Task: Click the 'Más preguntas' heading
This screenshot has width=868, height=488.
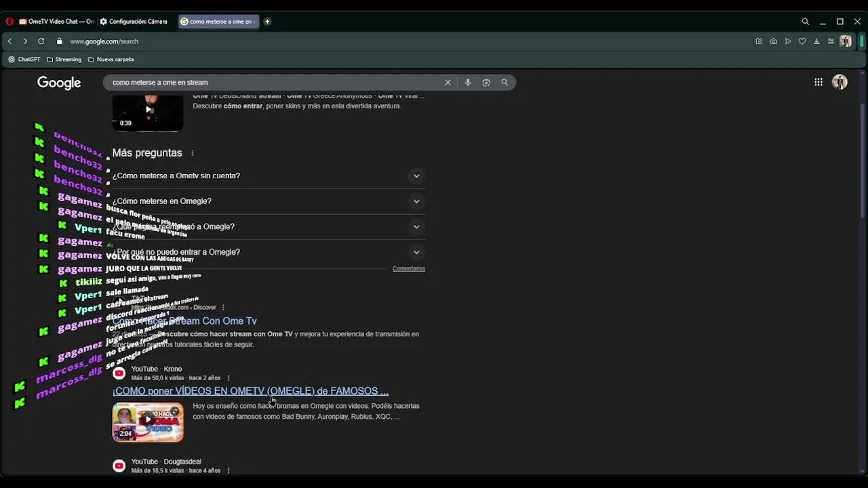Action: [x=147, y=153]
